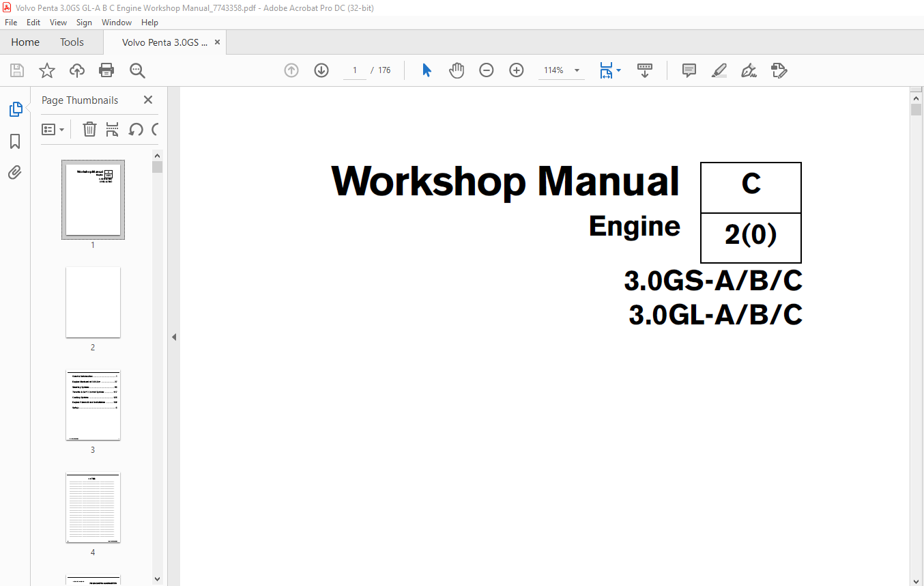
Task: Click the upload to cloud icon
Action: click(77, 70)
